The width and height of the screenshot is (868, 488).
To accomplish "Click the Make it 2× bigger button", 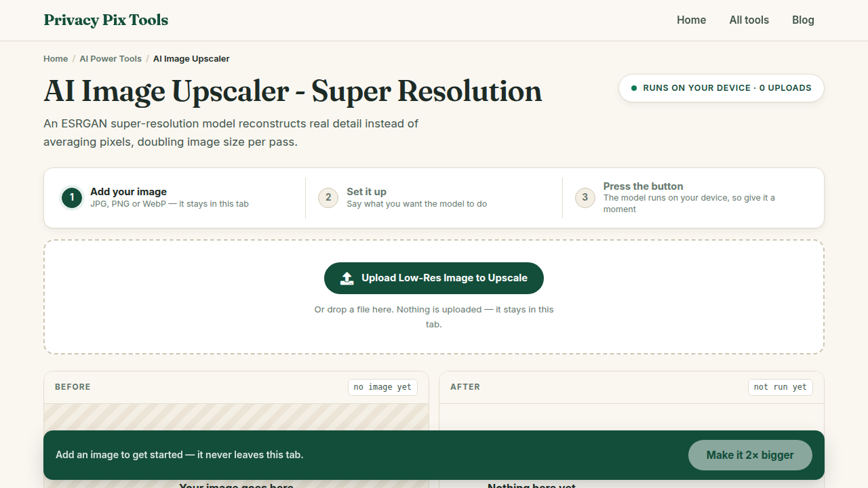I will point(750,455).
